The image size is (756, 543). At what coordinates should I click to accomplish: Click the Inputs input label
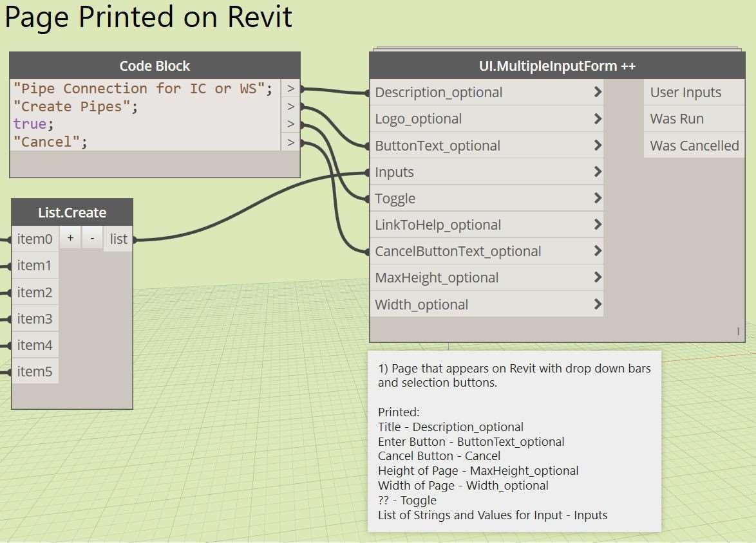(394, 172)
